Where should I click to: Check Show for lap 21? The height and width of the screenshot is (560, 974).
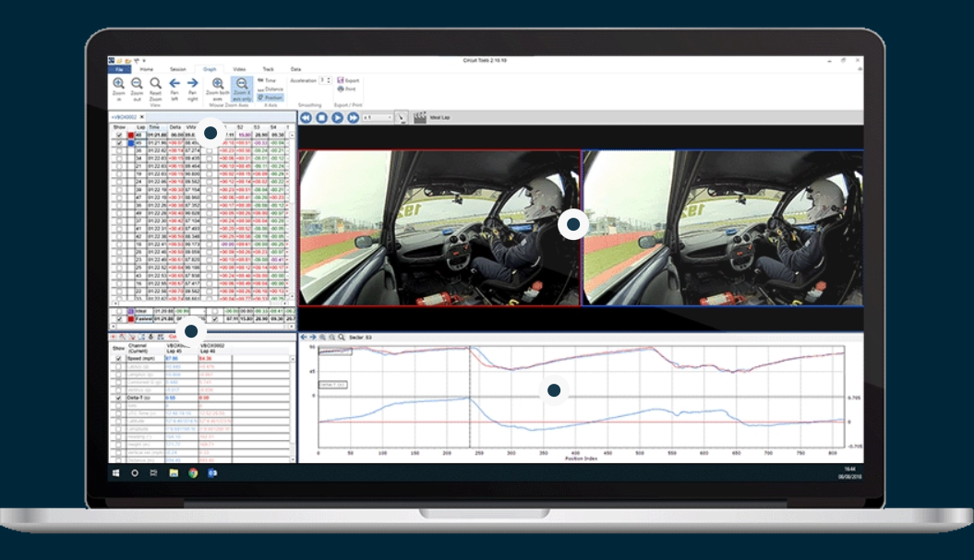(119, 166)
